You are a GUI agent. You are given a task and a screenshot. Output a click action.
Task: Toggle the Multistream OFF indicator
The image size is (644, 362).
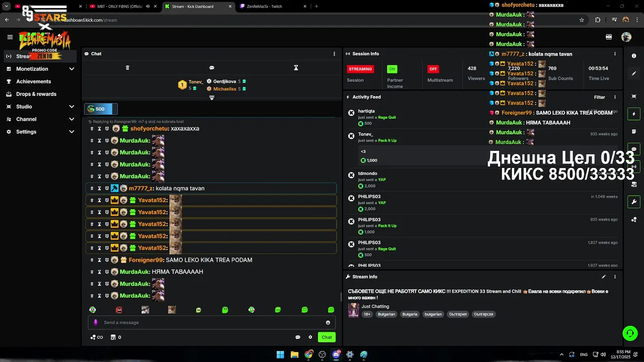pyautogui.click(x=433, y=69)
